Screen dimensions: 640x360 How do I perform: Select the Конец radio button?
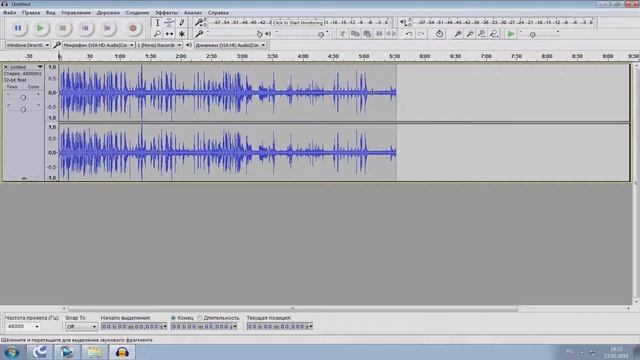pos(173,318)
